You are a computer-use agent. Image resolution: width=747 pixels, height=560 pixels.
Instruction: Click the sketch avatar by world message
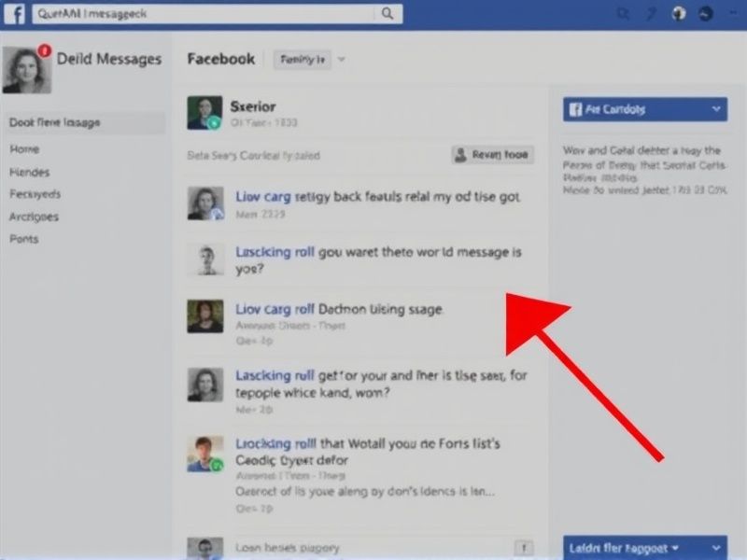[x=205, y=260]
